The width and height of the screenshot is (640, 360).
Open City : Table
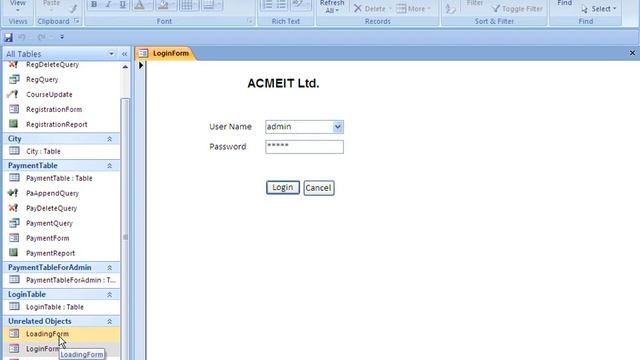(43, 151)
